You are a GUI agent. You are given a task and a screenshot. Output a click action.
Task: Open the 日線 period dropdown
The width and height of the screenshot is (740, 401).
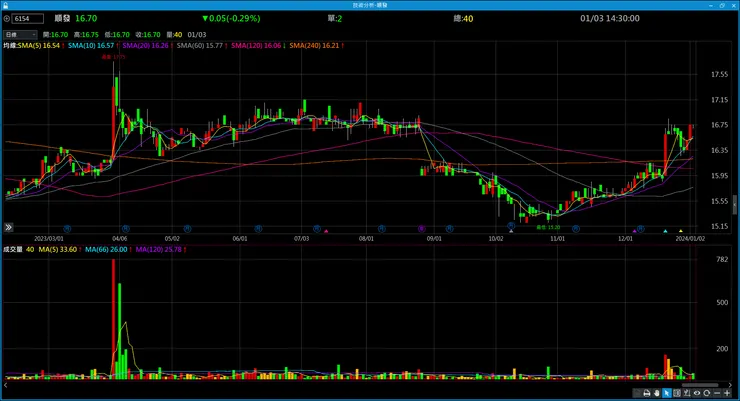tap(20, 35)
